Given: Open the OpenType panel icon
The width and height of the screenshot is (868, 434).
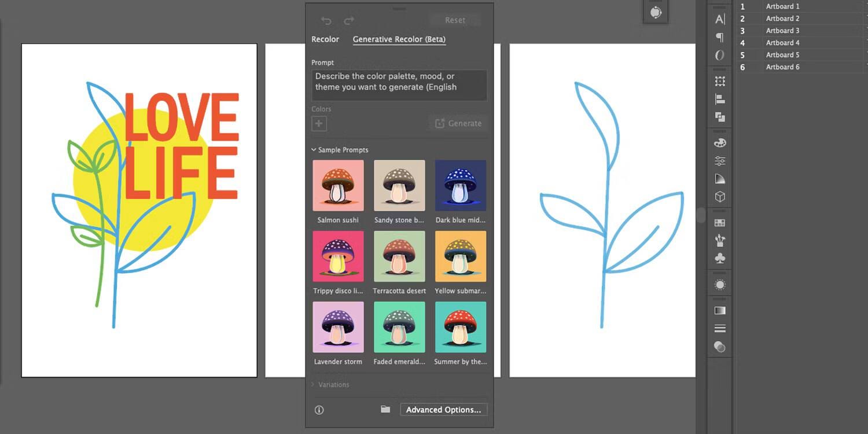Looking at the screenshot, I should coord(719,55).
